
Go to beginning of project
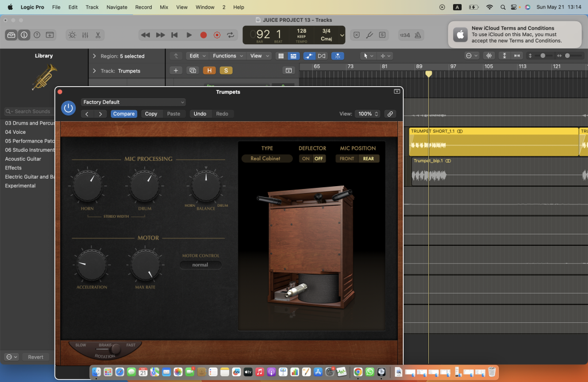point(175,35)
